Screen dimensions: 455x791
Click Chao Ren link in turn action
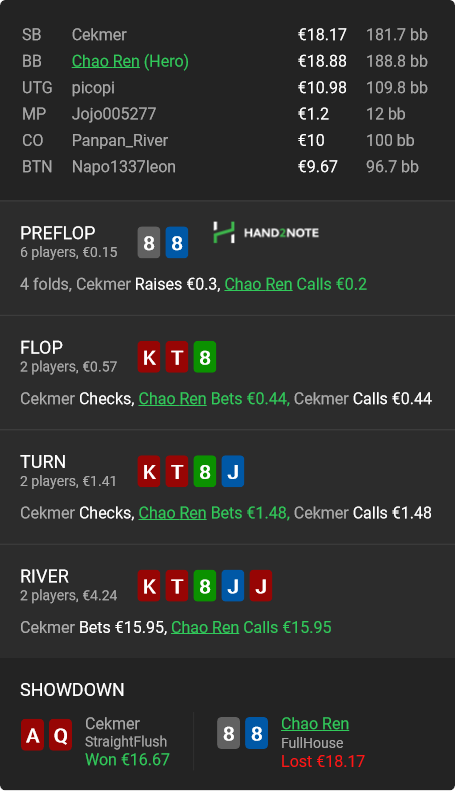click(x=173, y=513)
